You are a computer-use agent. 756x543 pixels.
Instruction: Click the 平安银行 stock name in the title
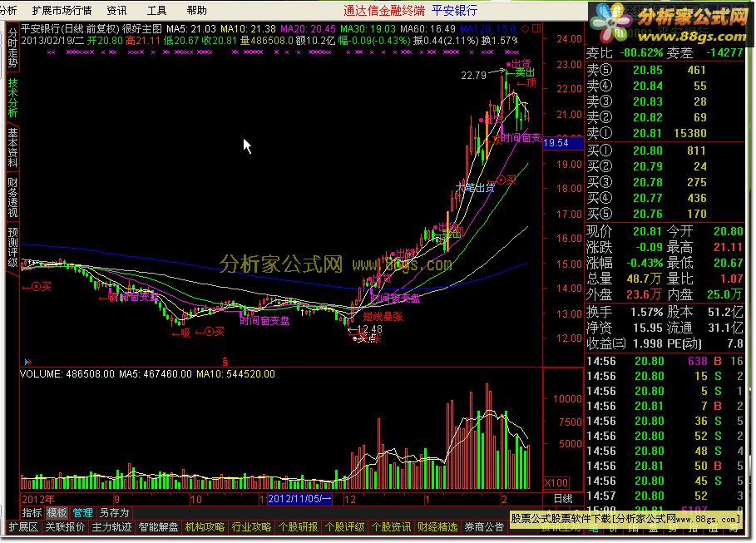click(x=39, y=29)
